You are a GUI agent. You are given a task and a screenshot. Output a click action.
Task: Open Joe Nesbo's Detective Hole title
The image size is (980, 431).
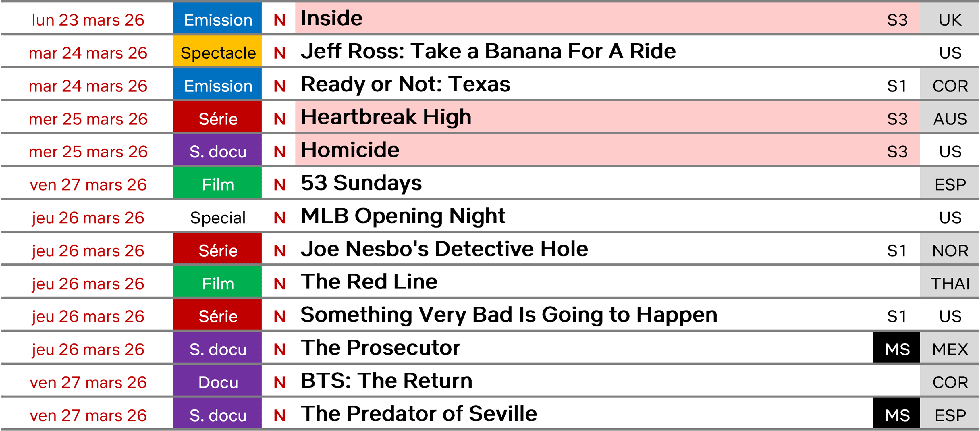[444, 249]
